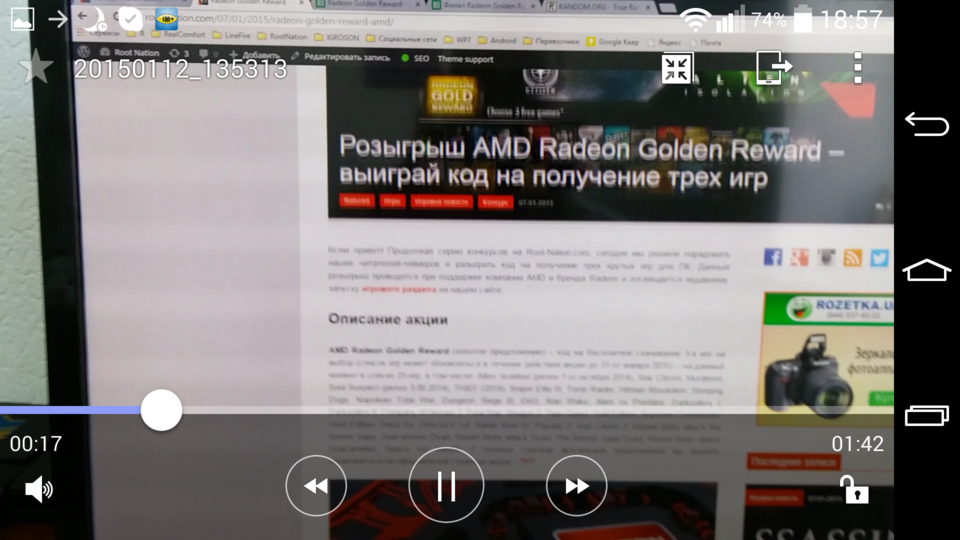Pause the video playback

pyautogui.click(x=446, y=486)
